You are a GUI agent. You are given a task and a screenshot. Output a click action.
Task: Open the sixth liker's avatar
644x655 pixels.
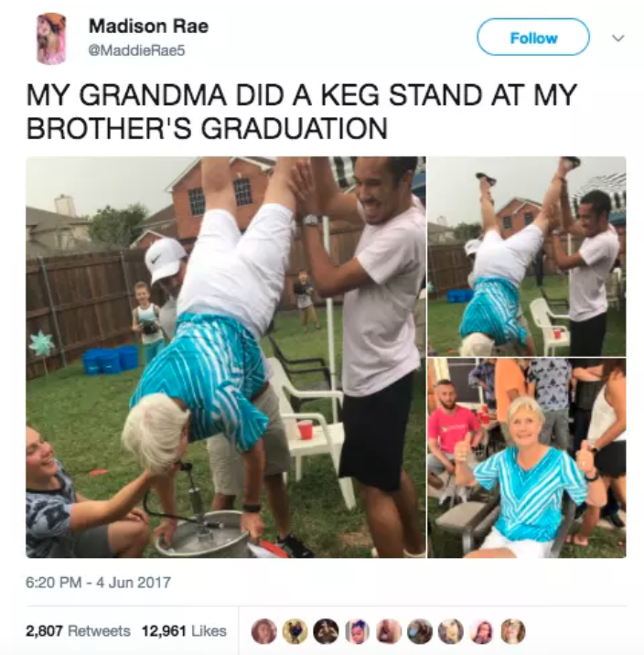[x=420, y=631]
